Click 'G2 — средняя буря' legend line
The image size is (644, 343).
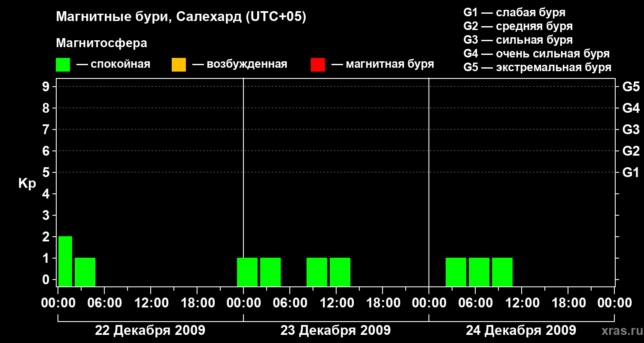coord(518,26)
